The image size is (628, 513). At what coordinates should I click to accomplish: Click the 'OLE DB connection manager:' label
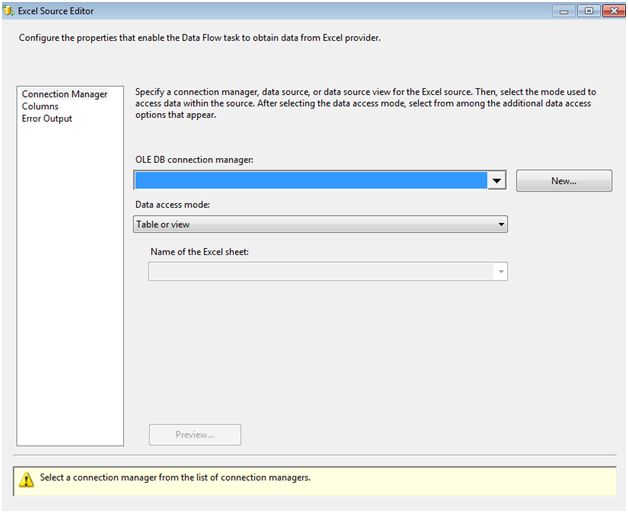(x=194, y=159)
